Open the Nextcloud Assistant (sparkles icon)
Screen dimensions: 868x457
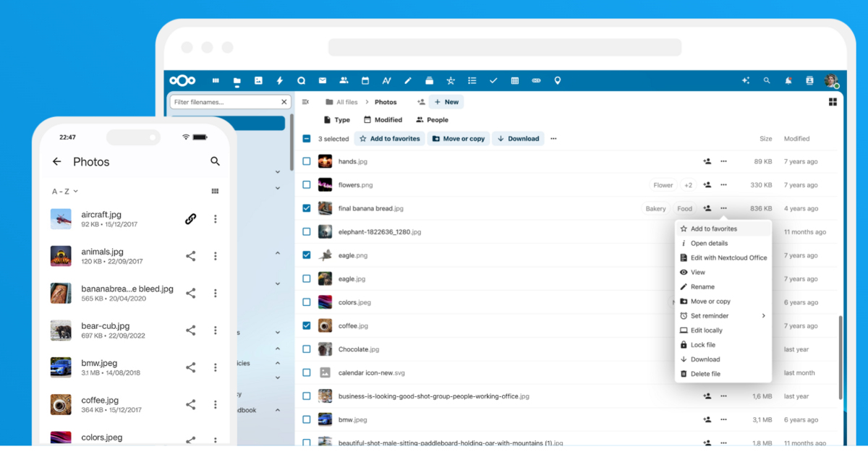[746, 81]
